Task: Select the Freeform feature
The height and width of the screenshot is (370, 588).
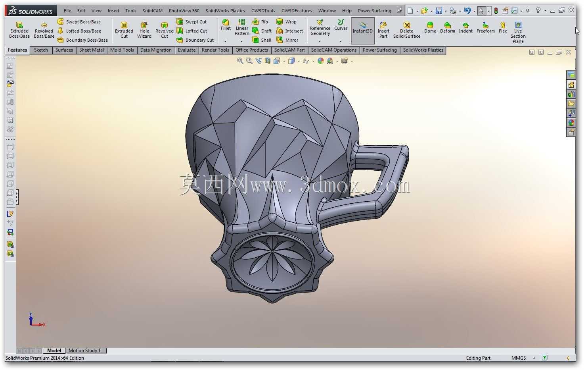Action: pos(486,28)
